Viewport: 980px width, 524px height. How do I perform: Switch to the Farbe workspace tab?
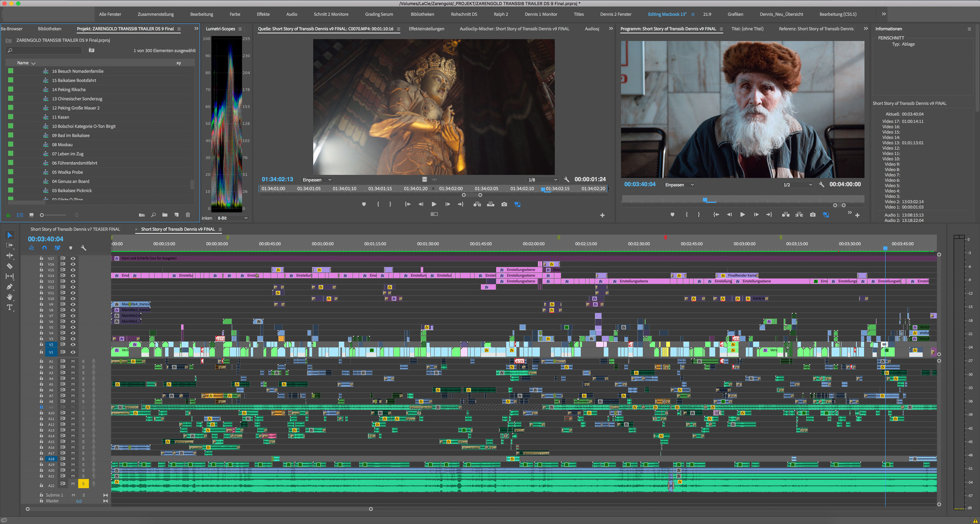(235, 14)
